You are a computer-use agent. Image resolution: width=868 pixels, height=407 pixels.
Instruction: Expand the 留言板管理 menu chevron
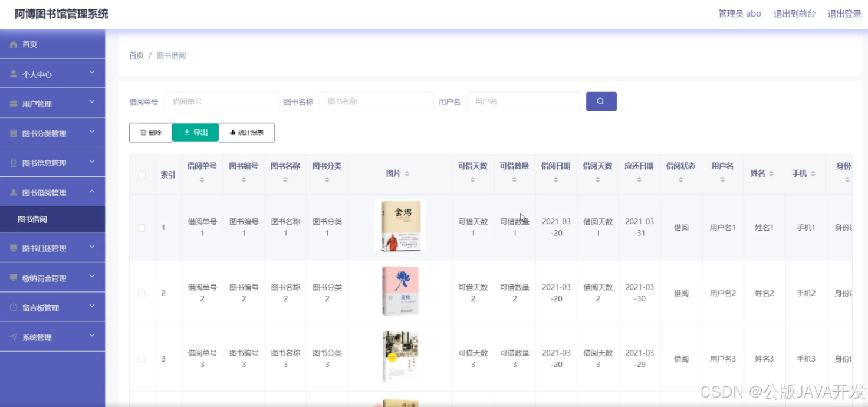point(92,306)
